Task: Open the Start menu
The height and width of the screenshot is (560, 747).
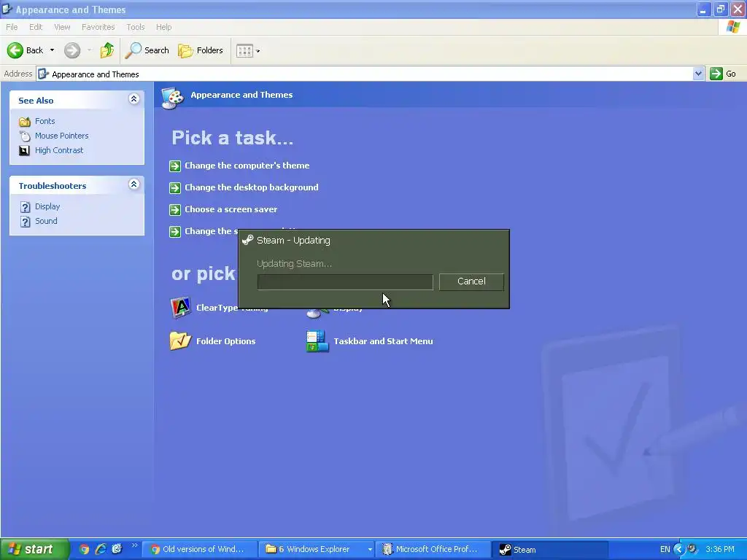Action: pyautogui.click(x=35, y=549)
